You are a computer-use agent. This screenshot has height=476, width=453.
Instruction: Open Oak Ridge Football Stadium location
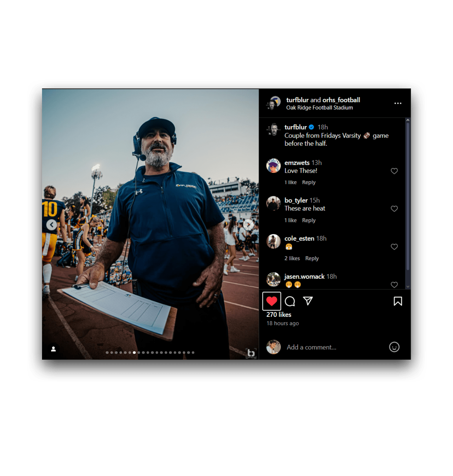point(319,108)
